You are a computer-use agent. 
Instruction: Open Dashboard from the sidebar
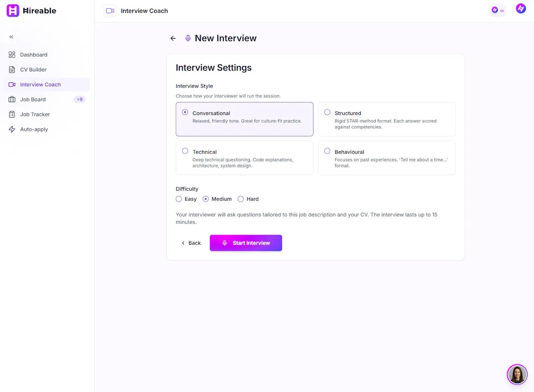(x=47, y=55)
